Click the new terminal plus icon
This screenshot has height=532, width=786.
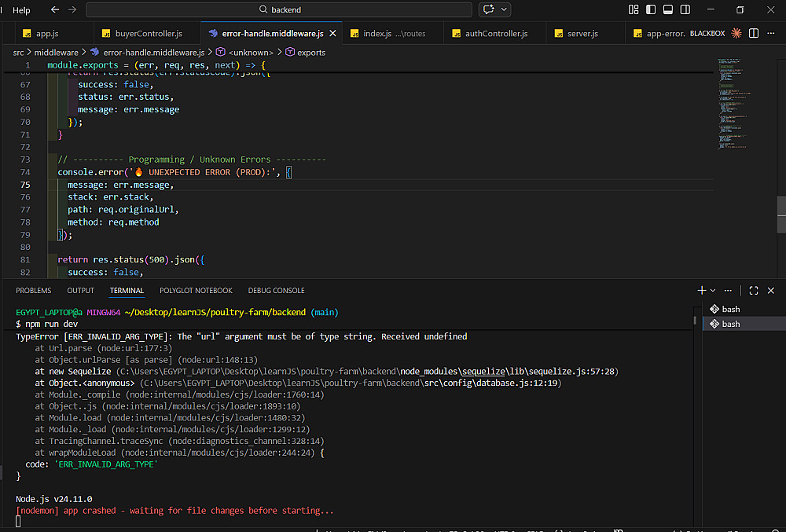point(701,290)
